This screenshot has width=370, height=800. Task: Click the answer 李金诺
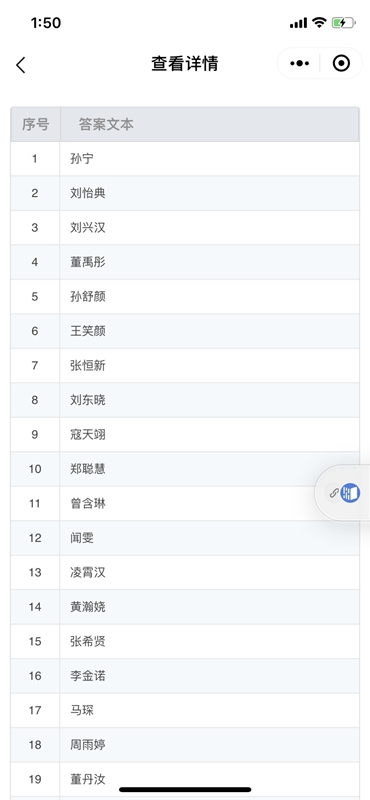pos(88,676)
